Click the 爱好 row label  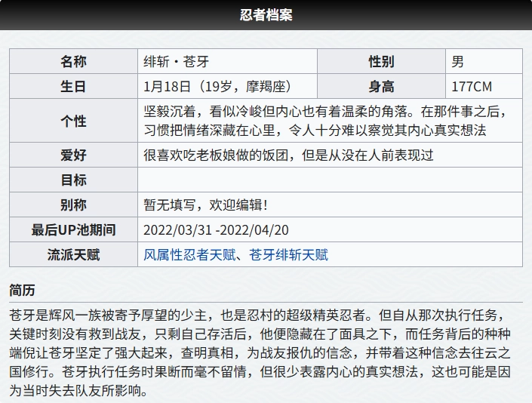[73, 155]
